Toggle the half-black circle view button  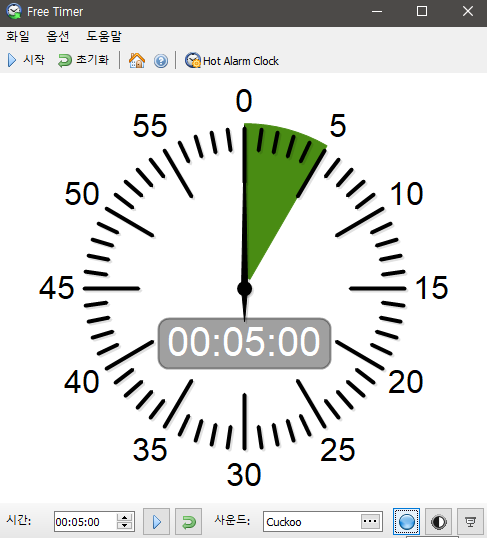point(439,522)
